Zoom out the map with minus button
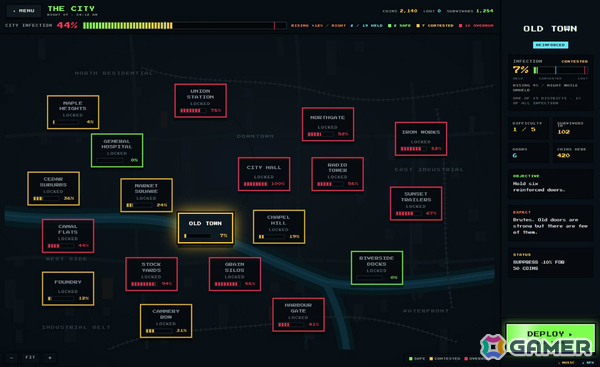This screenshot has height=367, width=600. [11, 357]
